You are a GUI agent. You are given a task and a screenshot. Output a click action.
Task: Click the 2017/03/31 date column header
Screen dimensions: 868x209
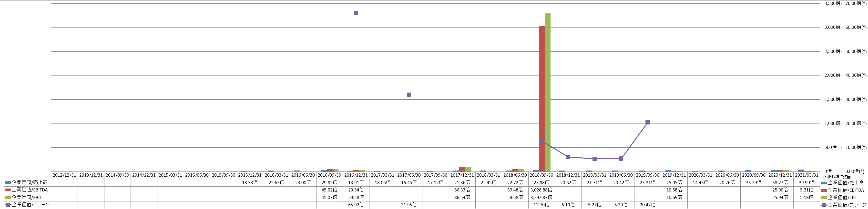coord(382,175)
